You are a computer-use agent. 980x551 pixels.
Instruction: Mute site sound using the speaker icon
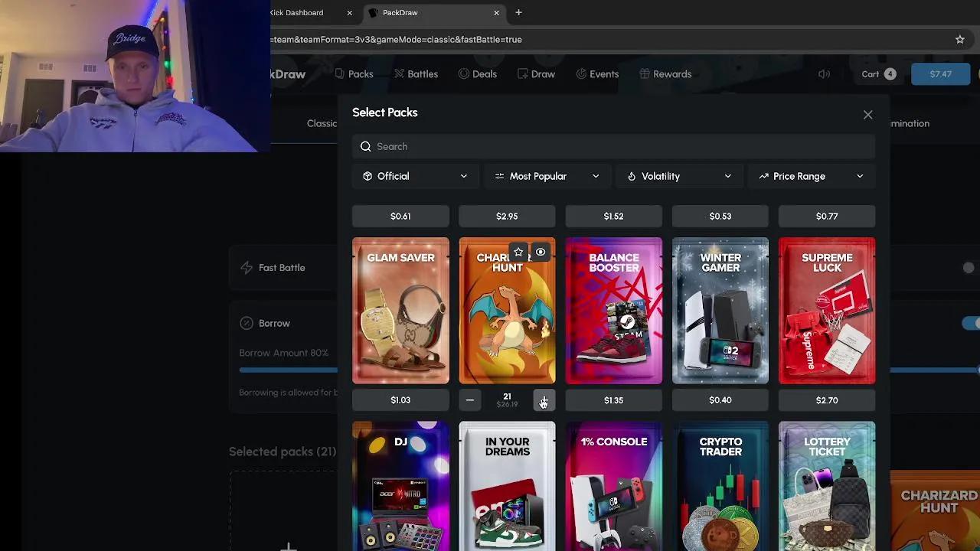coord(823,73)
